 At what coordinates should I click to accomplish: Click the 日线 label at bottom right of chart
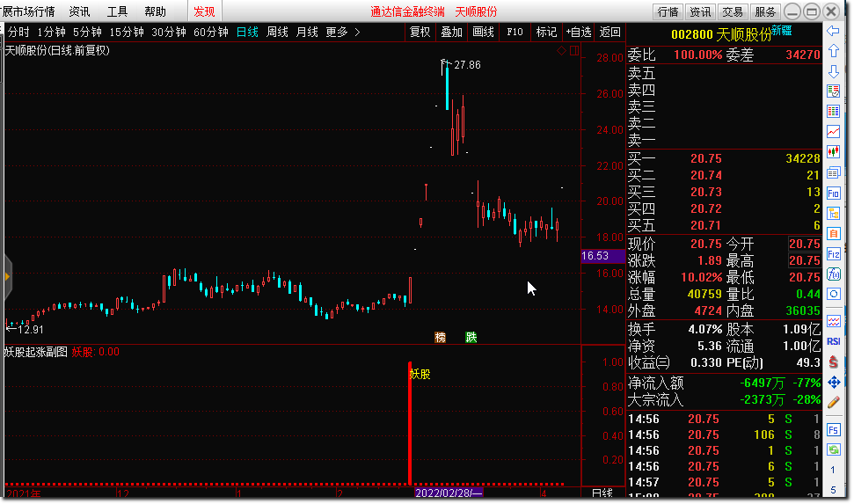click(602, 493)
